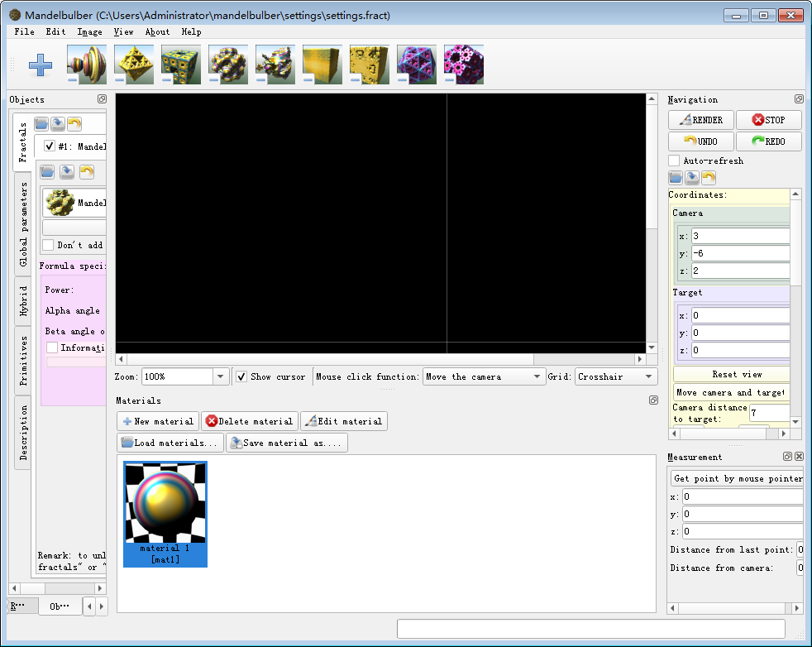Click the STOP button
Image resolution: width=812 pixels, height=647 pixels.
coord(769,120)
